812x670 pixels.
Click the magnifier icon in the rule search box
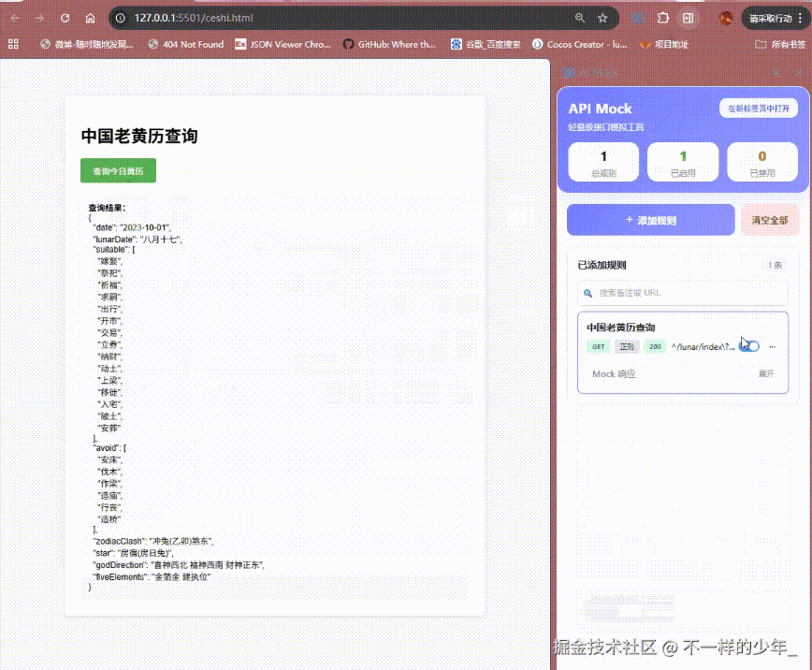click(587, 293)
